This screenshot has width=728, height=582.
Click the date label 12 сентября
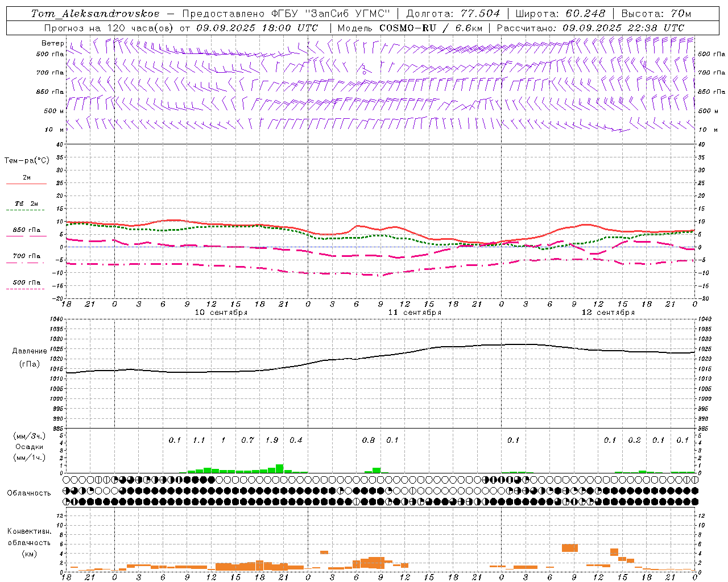tap(608, 313)
